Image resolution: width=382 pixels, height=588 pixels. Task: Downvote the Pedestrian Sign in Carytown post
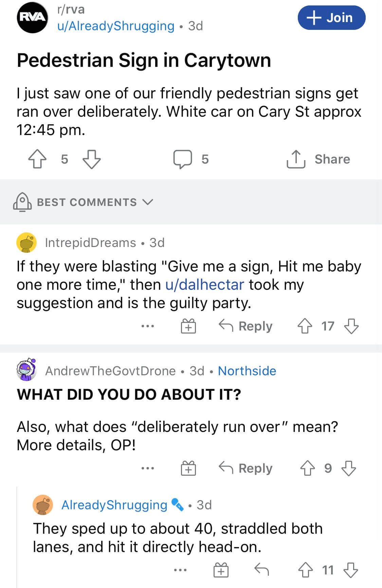(92, 159)
